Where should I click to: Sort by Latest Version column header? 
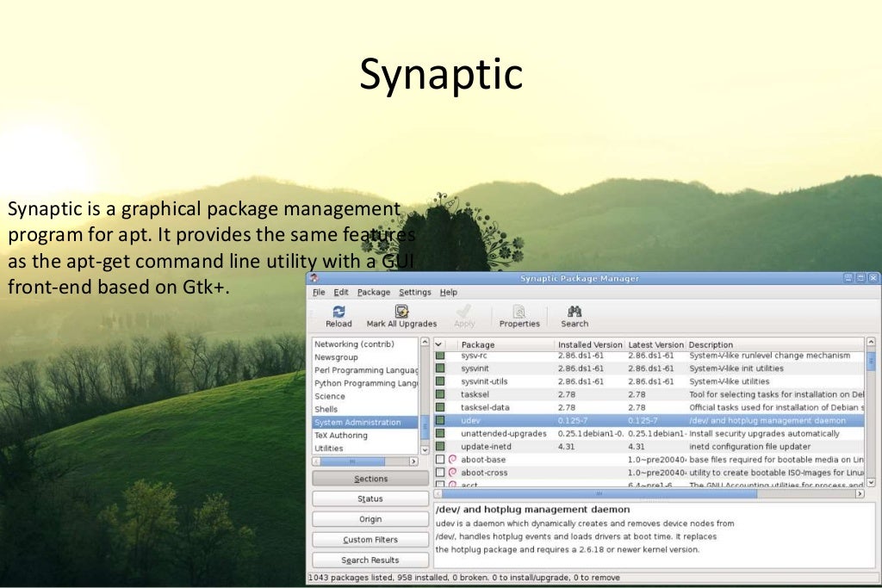tap(655, 344)
